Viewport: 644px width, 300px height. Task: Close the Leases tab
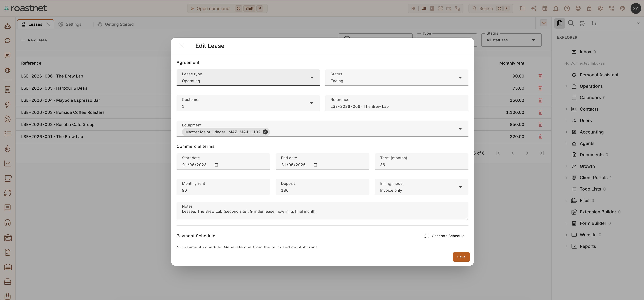tap(48, 24)
